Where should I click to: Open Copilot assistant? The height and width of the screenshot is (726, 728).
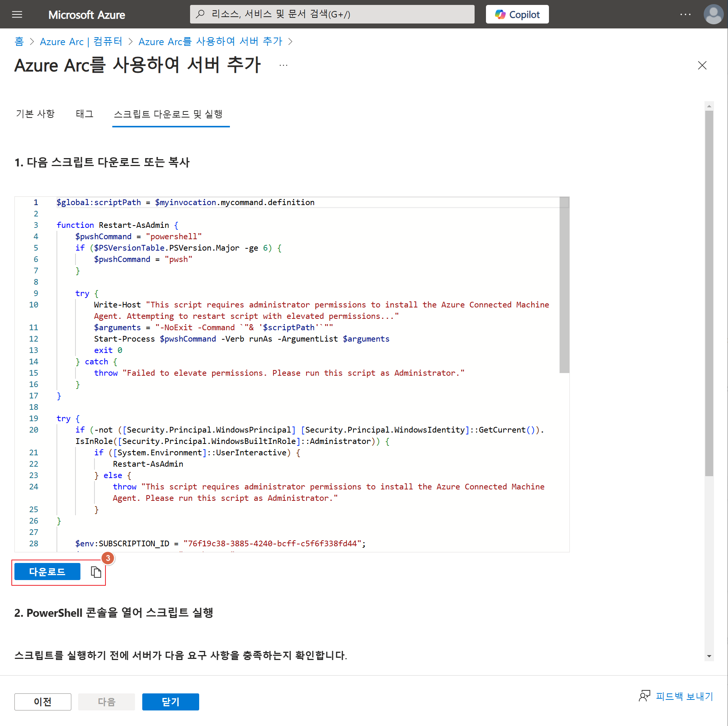pos(517,14)
